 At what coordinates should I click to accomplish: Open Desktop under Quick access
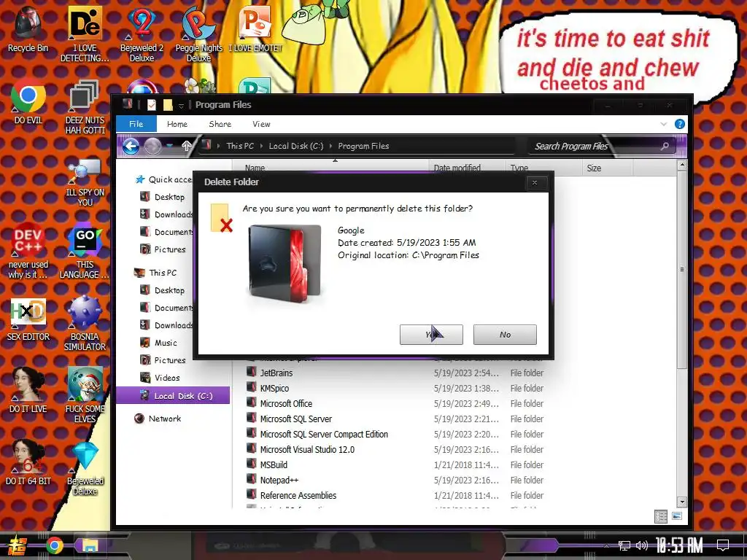pyautogui.click(x=164, y=197)
